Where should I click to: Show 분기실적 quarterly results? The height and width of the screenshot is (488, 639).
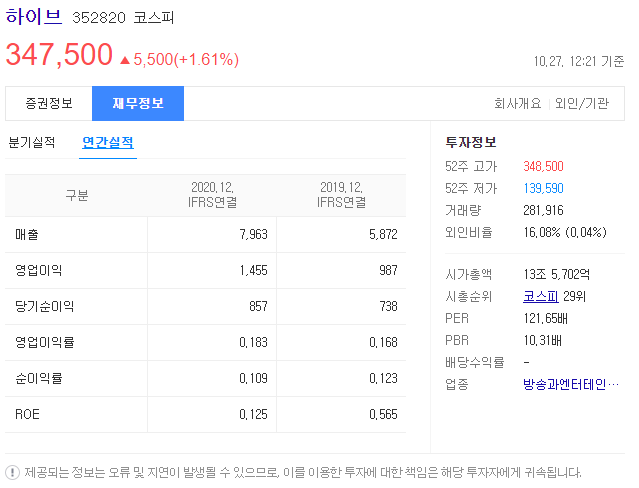point(32,142)
